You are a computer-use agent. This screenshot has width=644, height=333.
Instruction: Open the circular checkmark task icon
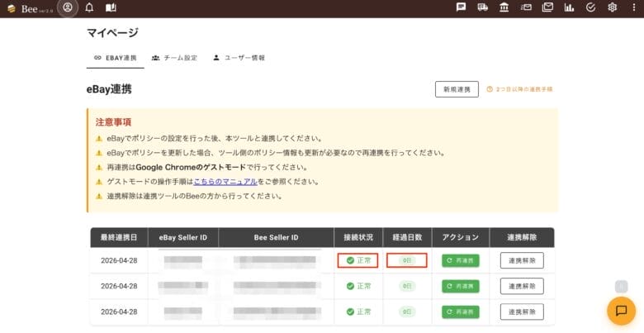pyautogui.click(x=590, y=7)
